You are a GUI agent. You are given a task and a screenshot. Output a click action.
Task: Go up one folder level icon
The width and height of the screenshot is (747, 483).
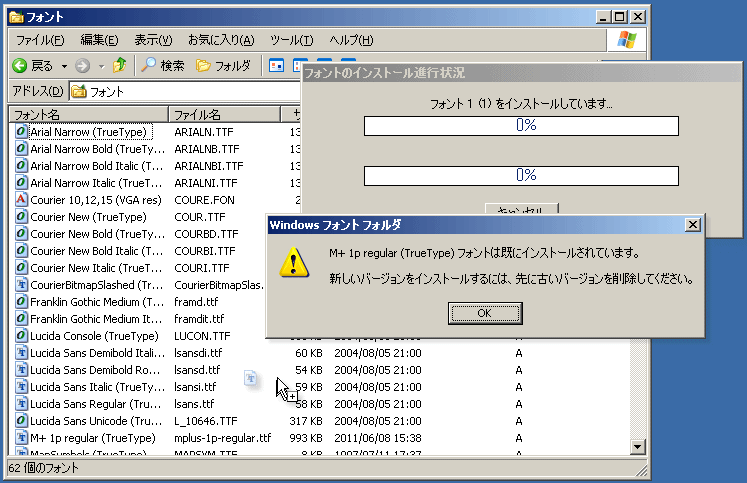(x=119, y=65)
